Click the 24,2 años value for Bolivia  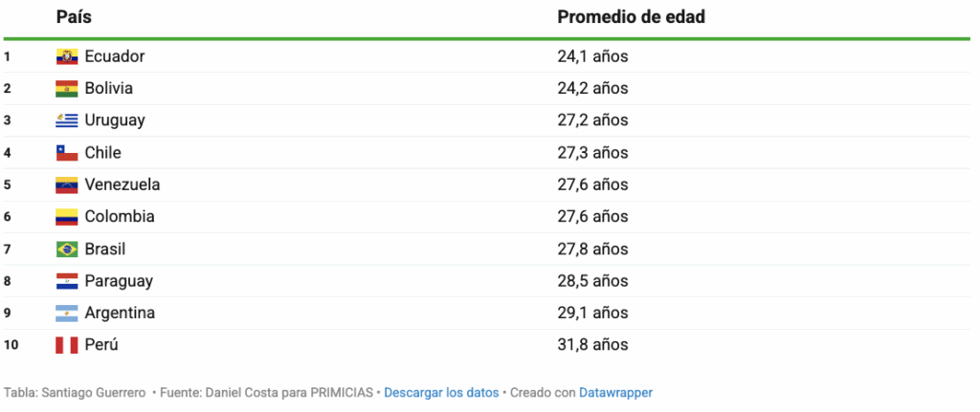click(592, 89)
